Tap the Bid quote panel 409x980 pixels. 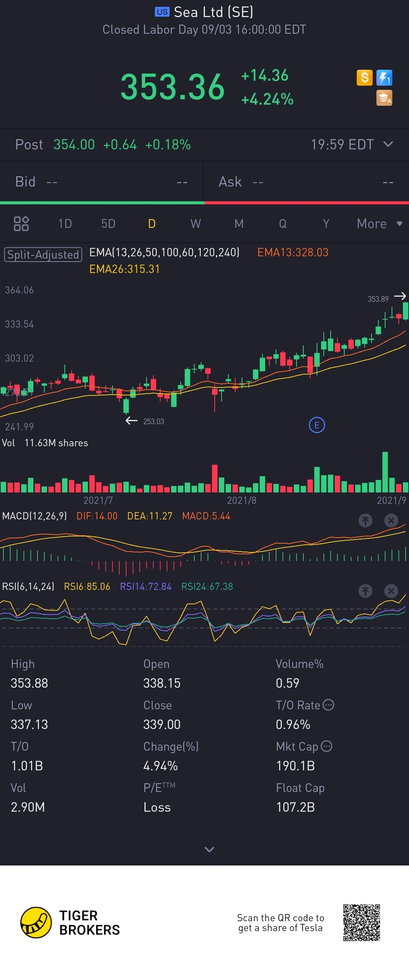point(102,182)
